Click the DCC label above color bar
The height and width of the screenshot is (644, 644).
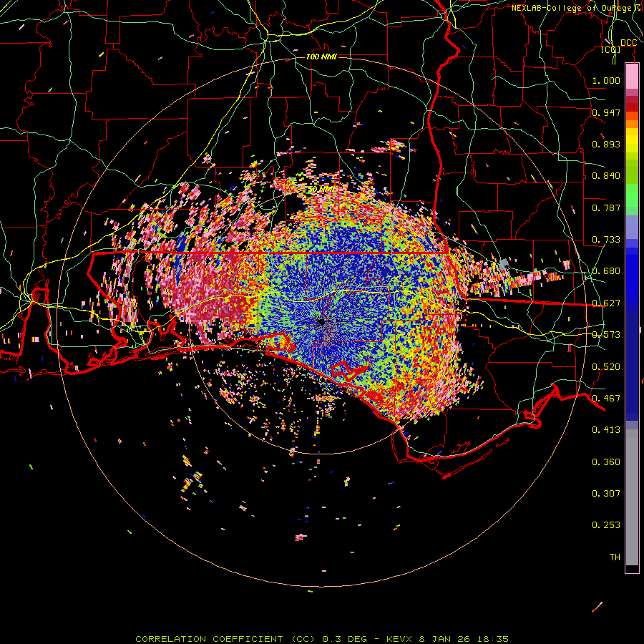pyautogui.click(x=628, y=43)
